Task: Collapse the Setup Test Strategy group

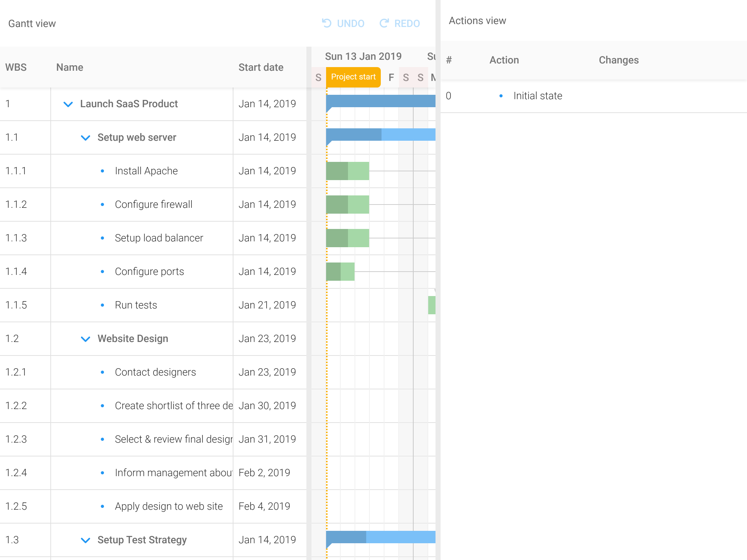Action: [x=85, y=540]
